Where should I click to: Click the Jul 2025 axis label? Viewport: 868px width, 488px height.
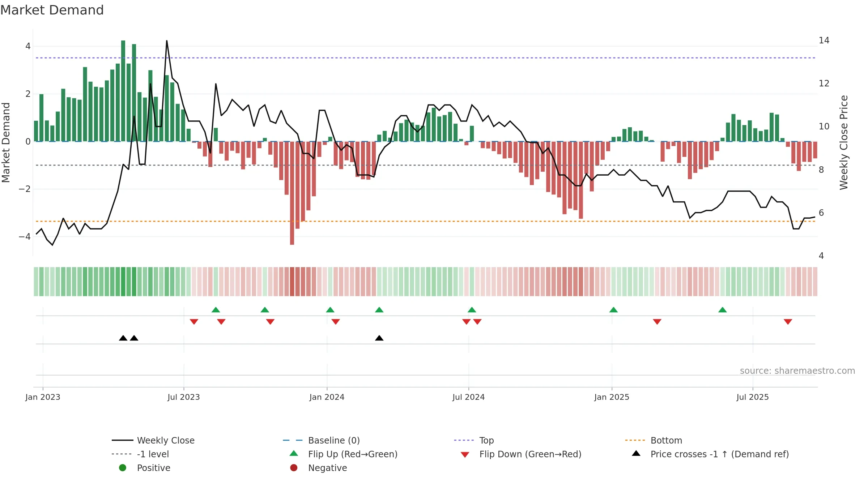753,397
